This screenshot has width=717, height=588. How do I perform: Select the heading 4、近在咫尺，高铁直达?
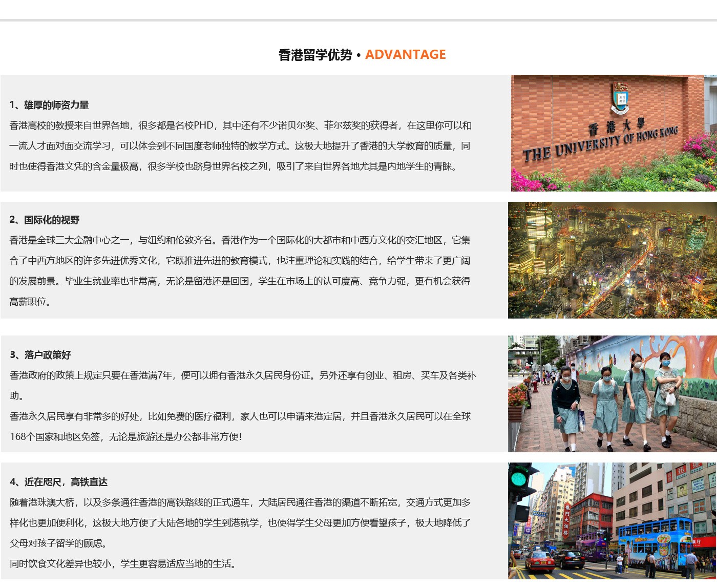click(59, 482)
